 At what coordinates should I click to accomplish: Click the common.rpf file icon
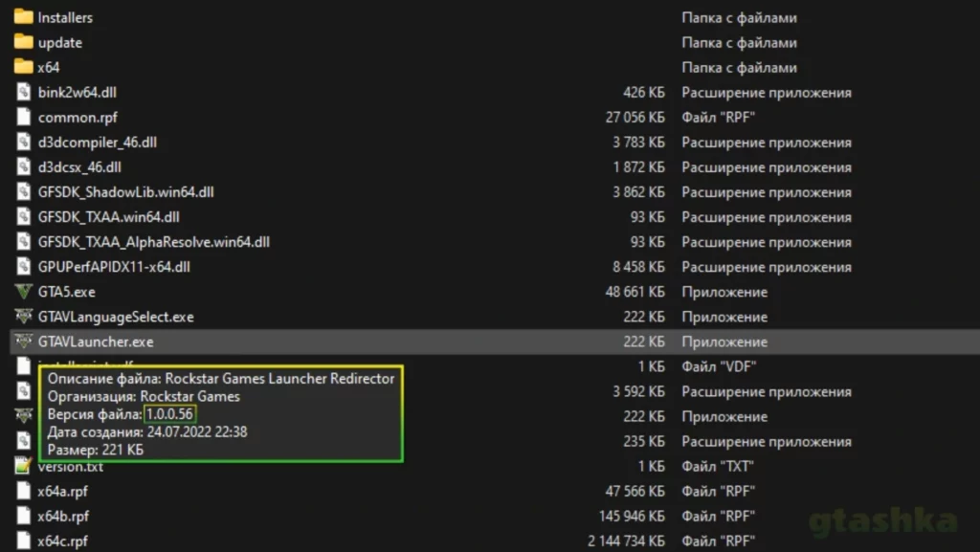pos(23,117)
